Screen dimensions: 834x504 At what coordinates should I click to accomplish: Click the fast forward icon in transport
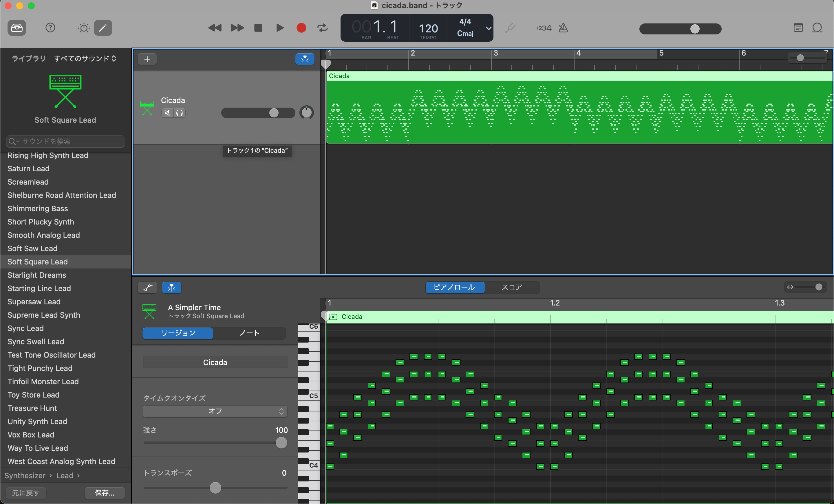click(237, 28)
